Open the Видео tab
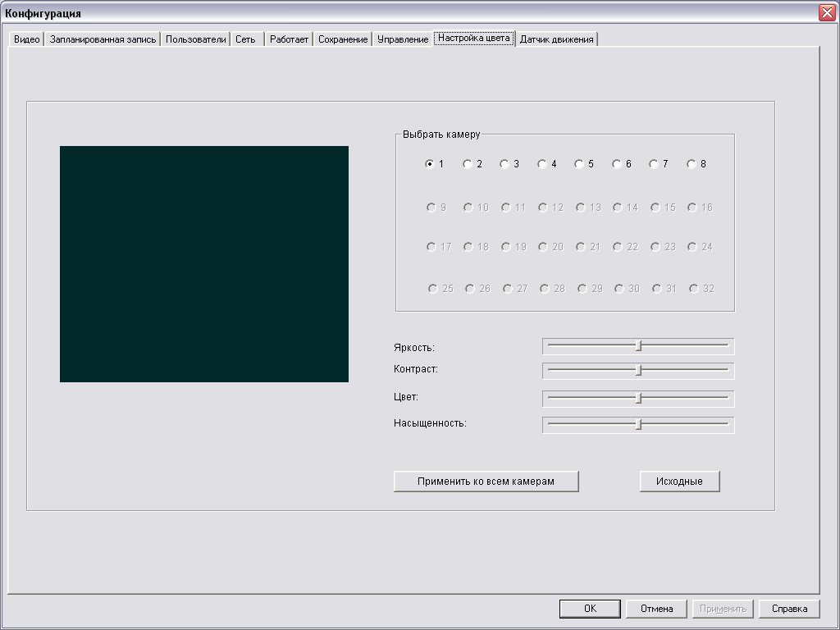840x630 pixels. tap(27, 39)
